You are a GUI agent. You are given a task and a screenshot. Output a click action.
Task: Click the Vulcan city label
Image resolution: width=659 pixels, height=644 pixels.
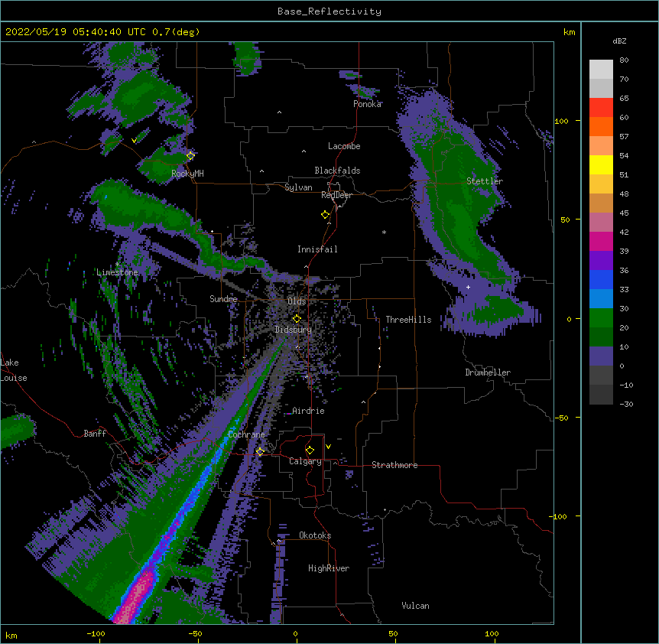coord(415,606)
